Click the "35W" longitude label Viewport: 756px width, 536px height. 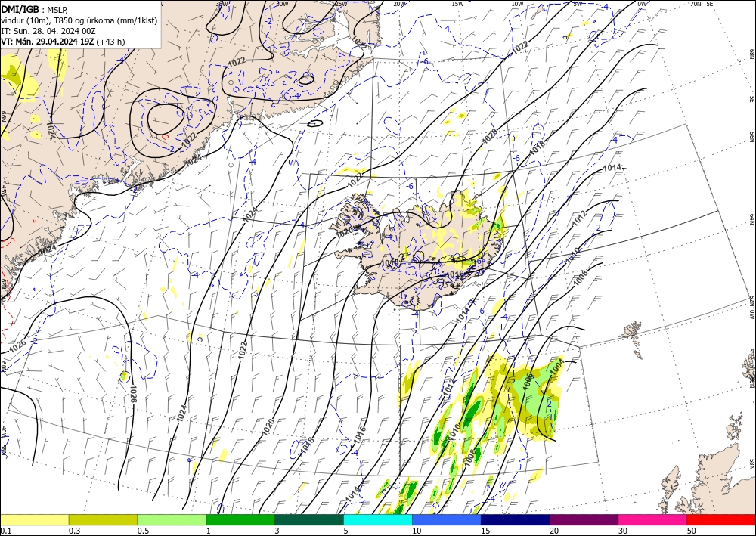[222, 4]
